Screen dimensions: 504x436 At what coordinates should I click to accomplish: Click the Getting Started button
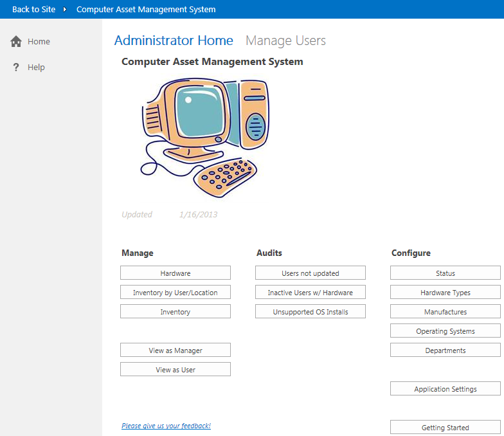coord(446,428)
